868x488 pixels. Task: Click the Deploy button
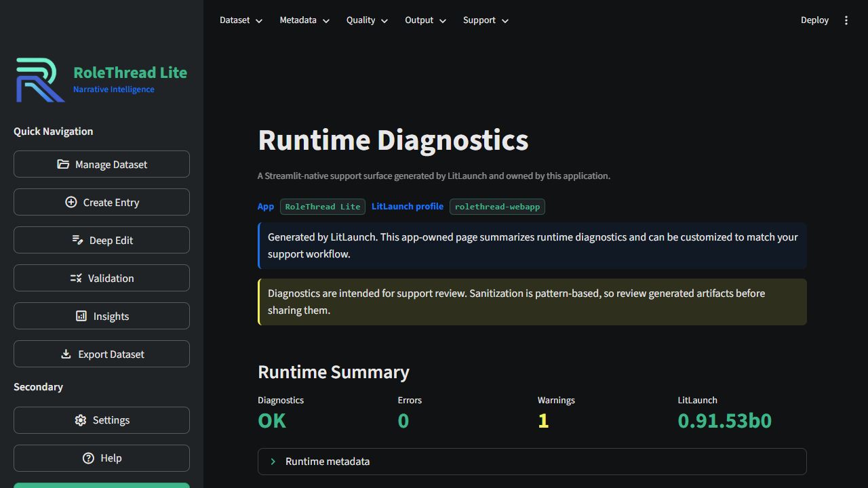click(814, 20)
